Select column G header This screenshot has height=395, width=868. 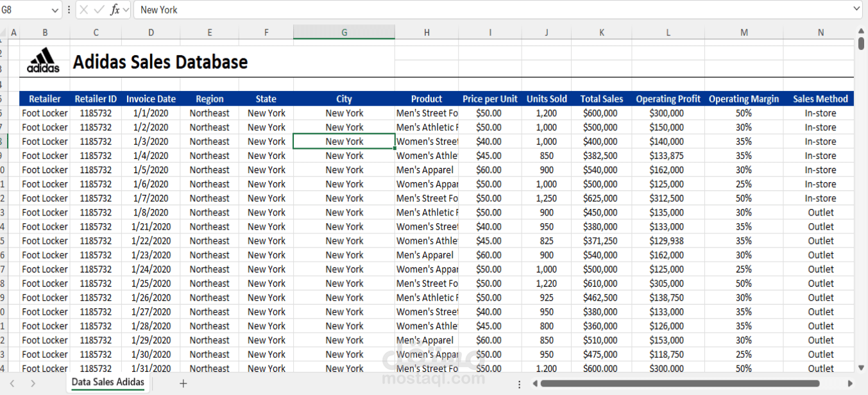[344, 32]
